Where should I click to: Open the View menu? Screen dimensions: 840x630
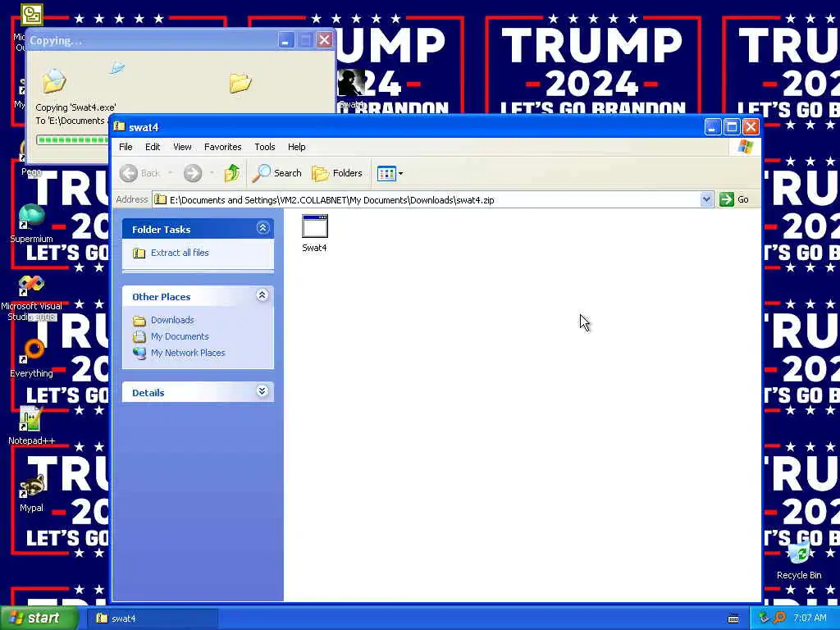coord(182,147)
